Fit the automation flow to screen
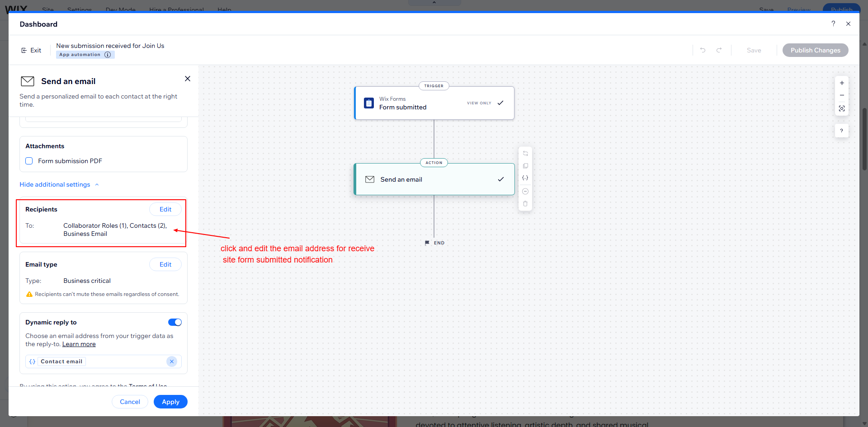Image resolution: width=868 pixels, height=427 pixels. 842,108
